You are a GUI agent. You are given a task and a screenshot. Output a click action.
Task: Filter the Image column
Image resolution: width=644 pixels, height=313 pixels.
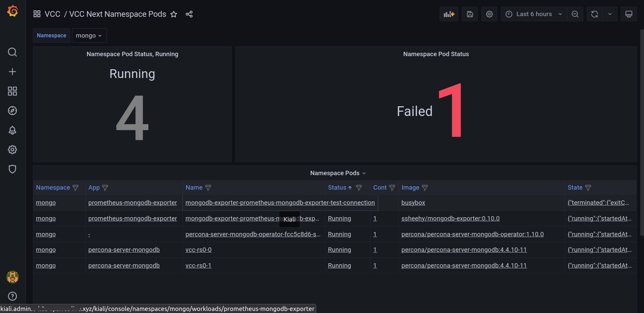[425, 188]
